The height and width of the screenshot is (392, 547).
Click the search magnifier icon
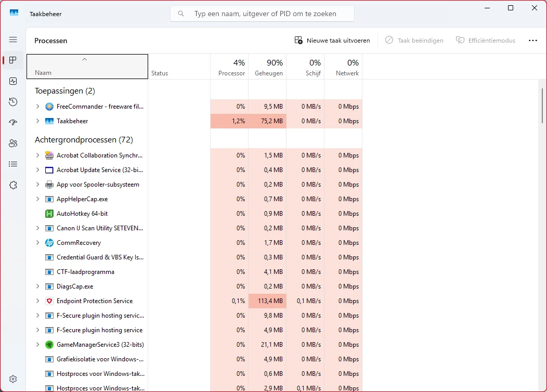(x=181, y=14)
